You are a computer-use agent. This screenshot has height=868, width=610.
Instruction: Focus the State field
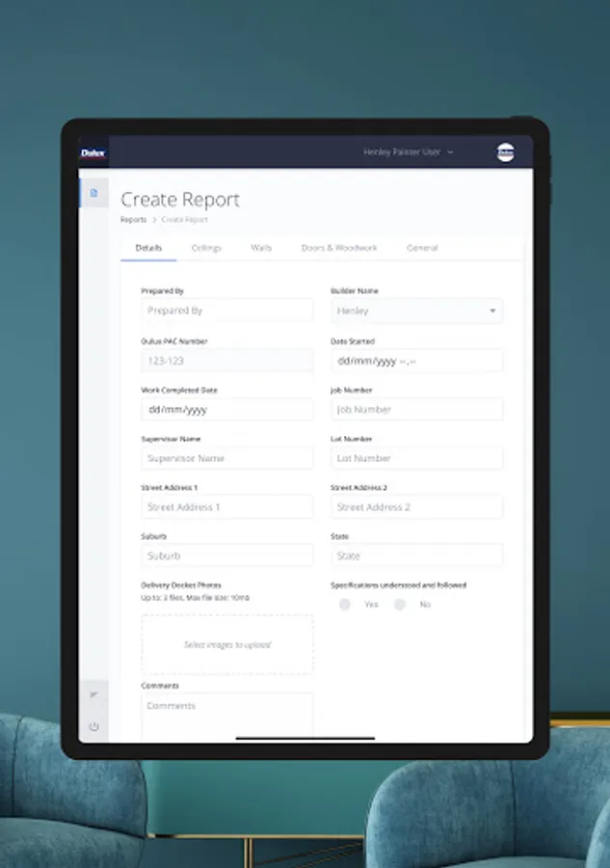point(417,556)
